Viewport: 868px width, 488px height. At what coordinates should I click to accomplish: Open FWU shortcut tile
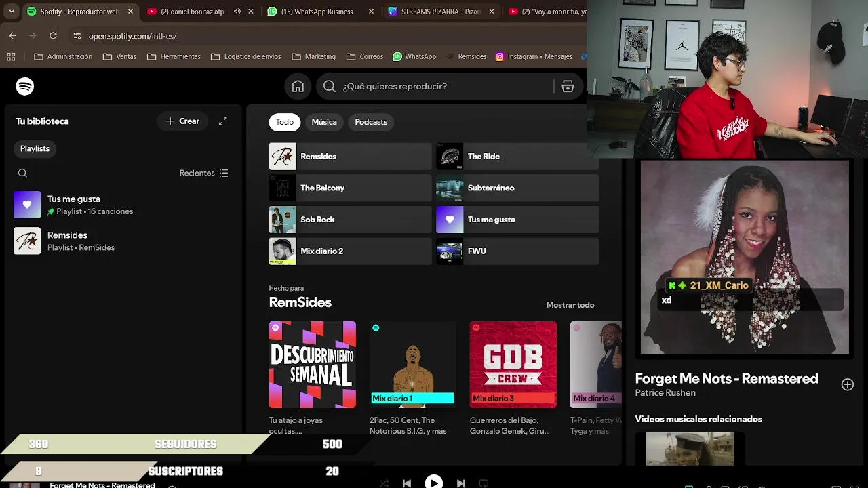coord(517,251)
